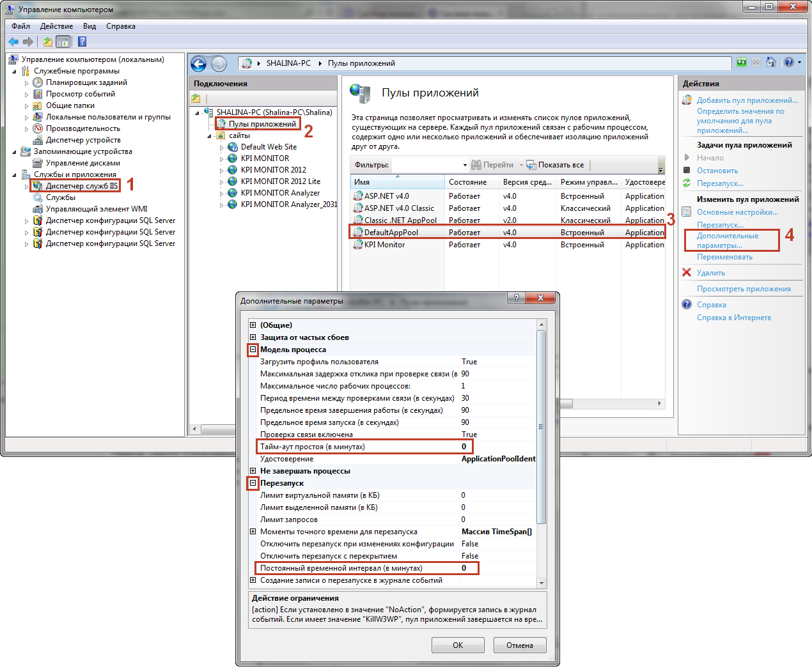This screenshot has width=812, height=671.
Task: Collapse the сайты tree node
Action: point(209,135)
